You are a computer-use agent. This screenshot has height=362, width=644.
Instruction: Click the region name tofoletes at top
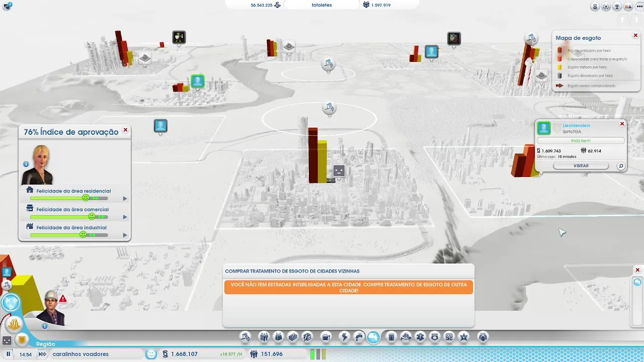[x=321, y=5]
